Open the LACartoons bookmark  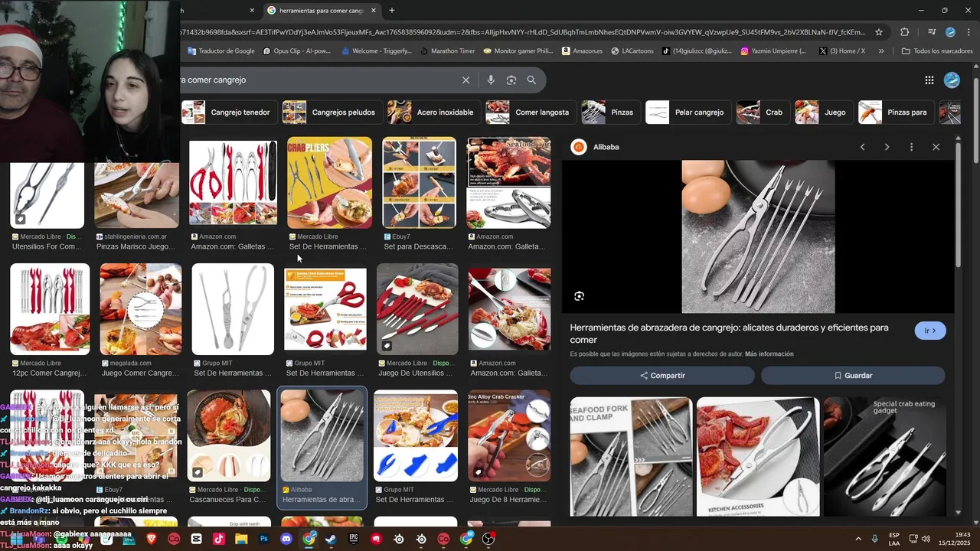coord(632,51)
